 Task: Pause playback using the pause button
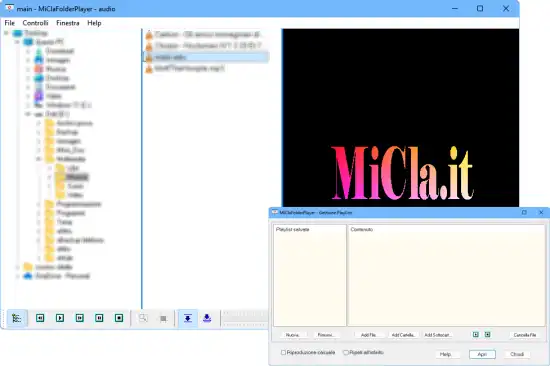point(99,318)
